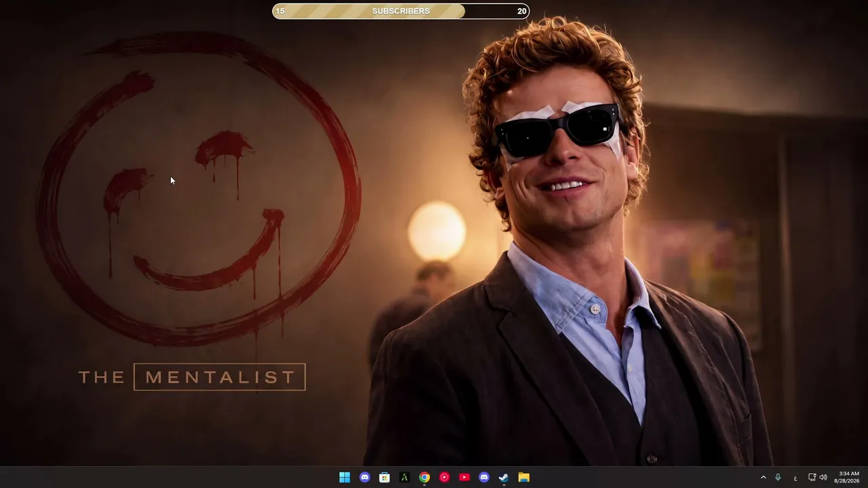Open the Windows Start menu
The width and height of the screenshot is (868, 488).
(x=344, y=477)
